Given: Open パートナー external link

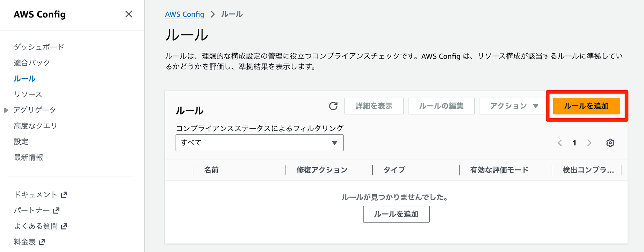Looking at the screenshot, I should (x=37, y=210).
